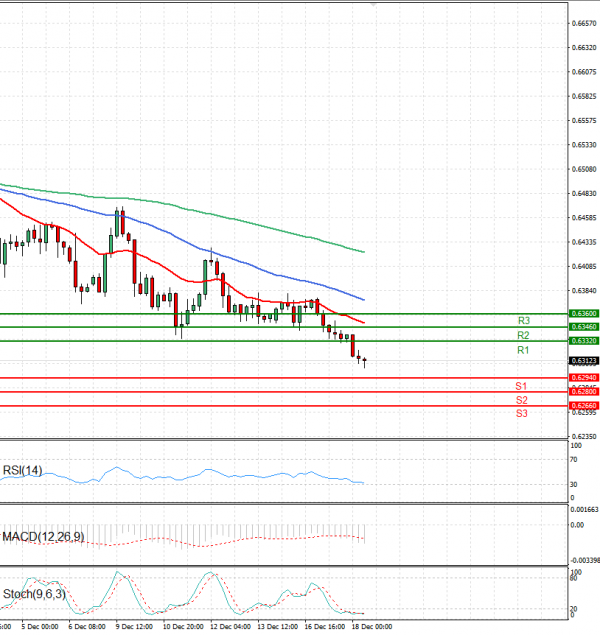Click the 0.62940 support price tag
600x635 pixels.
tap(583, 377)
